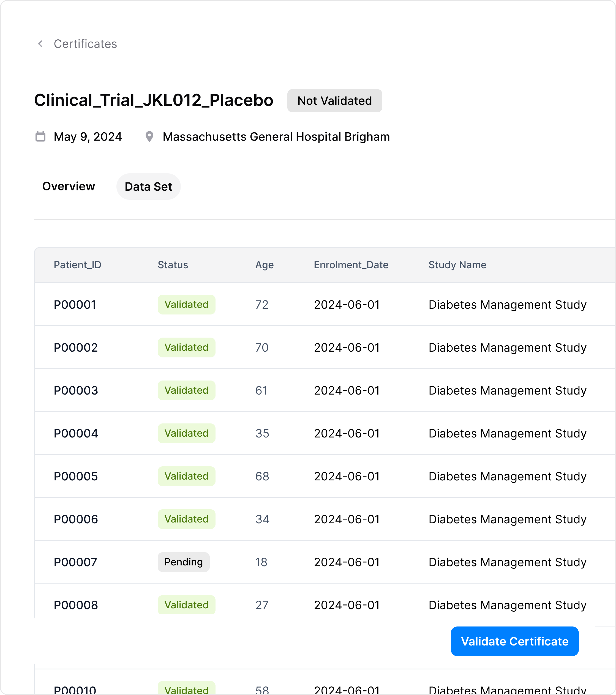
Task: Click the calendar icon next to May 9, 2024
Action: click(40, 136)
